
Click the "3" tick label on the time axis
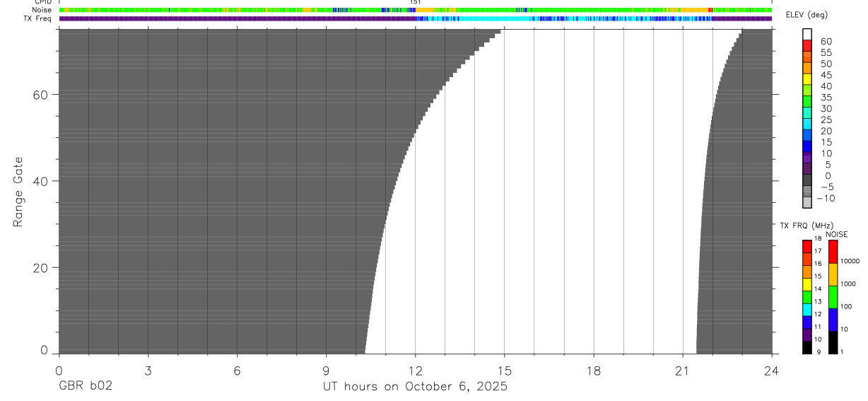tap(148, 370)
